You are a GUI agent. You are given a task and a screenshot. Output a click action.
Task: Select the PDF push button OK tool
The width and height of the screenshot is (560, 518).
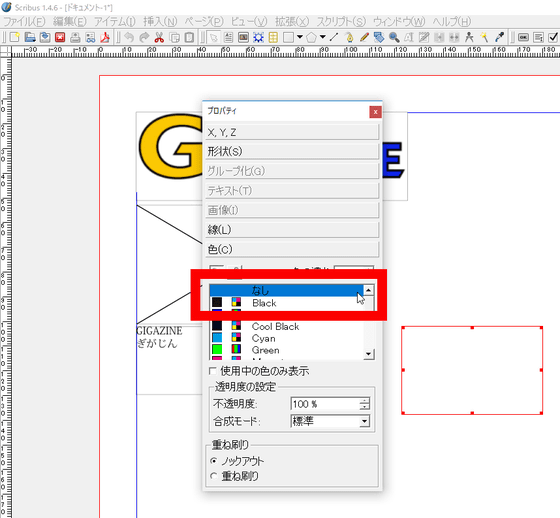coord(523,37)
